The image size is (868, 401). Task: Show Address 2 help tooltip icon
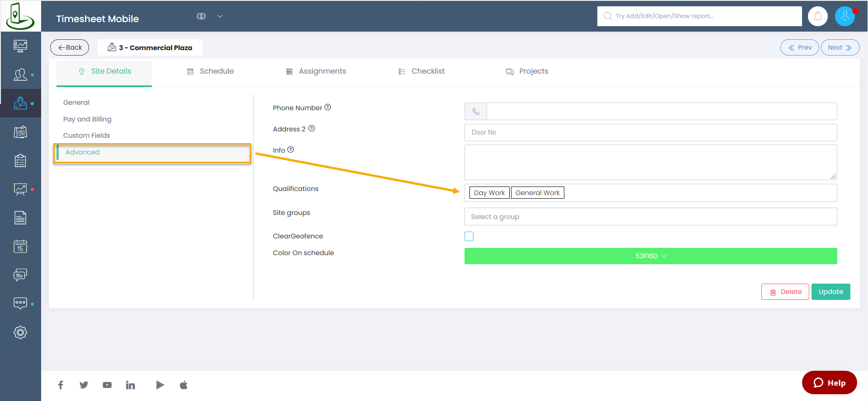[312, 128]
